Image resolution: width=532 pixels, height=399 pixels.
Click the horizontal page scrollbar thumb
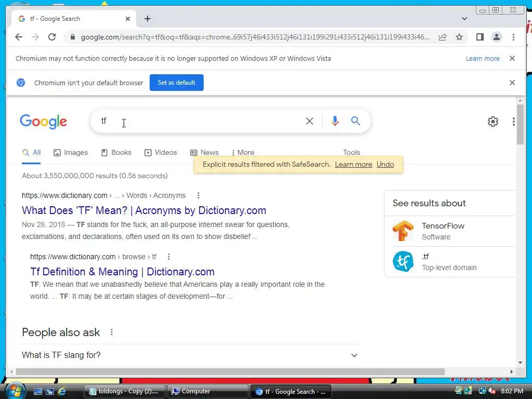tap(230, 371)
